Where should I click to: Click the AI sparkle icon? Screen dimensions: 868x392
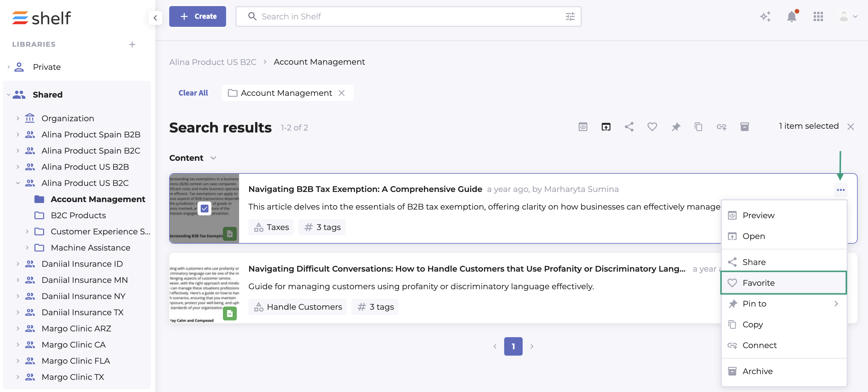[765, 16]
